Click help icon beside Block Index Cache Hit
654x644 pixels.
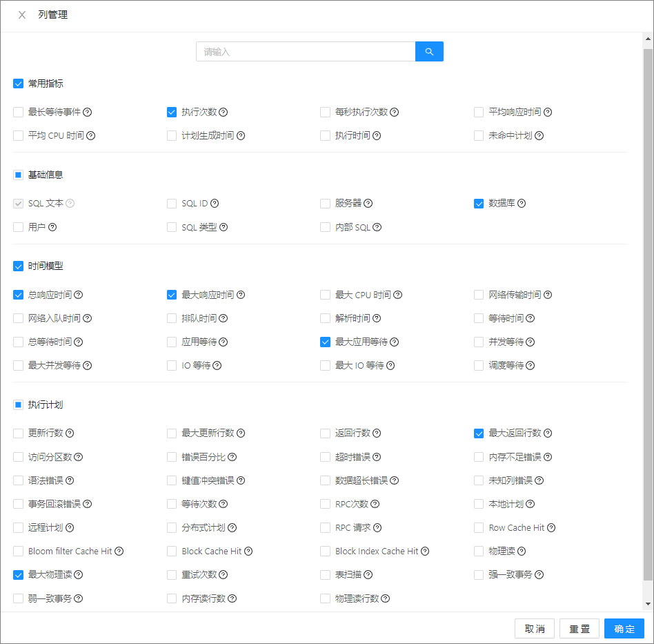pyautogui.click(x=424, y=552)
